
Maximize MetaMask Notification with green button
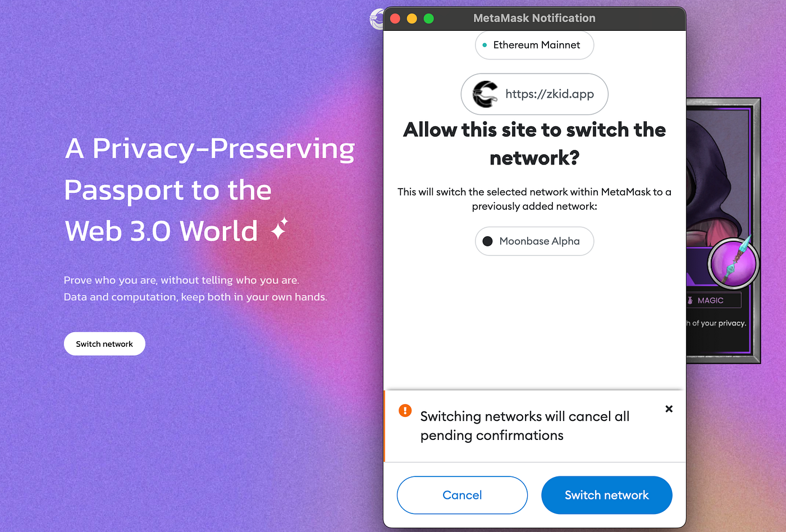(428, 19)
